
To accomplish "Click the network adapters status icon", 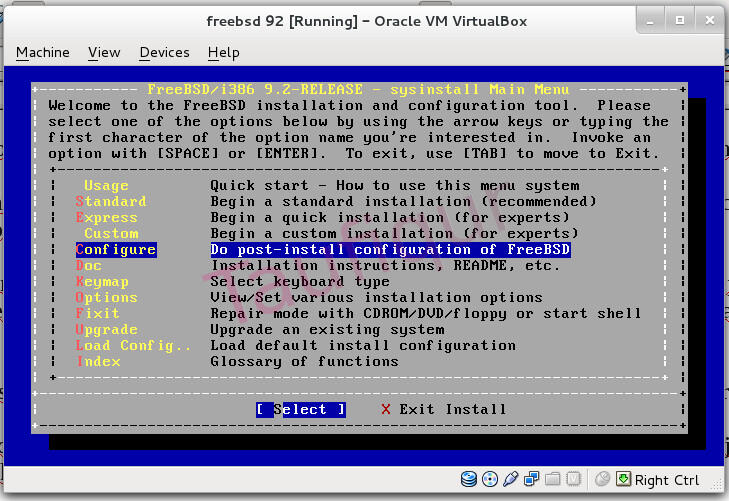I will (531, 479).
